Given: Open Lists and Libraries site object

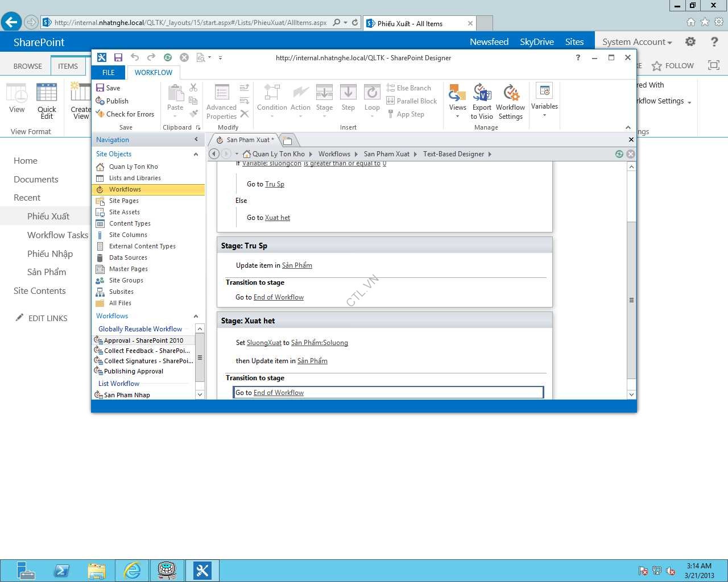Looking at the screenshot, I should (x=135, y=178).
